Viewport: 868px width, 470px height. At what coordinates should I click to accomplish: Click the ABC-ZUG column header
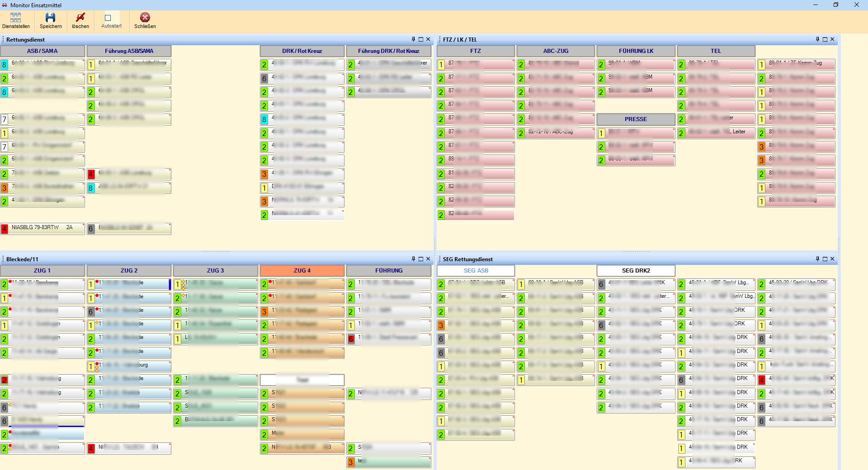(556, 51)
